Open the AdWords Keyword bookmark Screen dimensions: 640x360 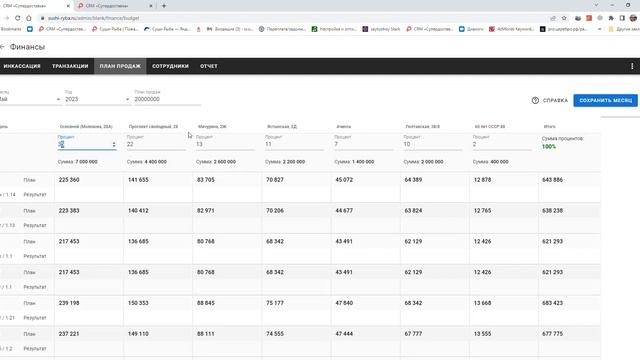(511, 29)
